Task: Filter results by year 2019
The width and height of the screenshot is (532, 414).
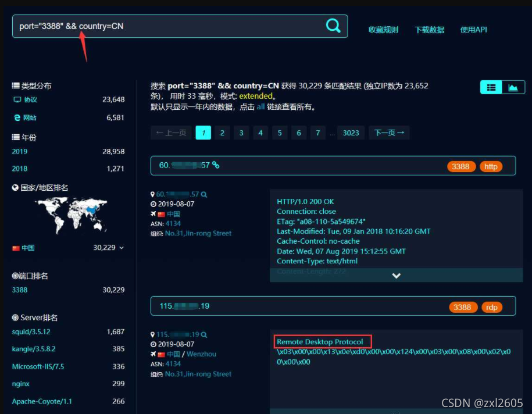Action: tap(20, 152)
